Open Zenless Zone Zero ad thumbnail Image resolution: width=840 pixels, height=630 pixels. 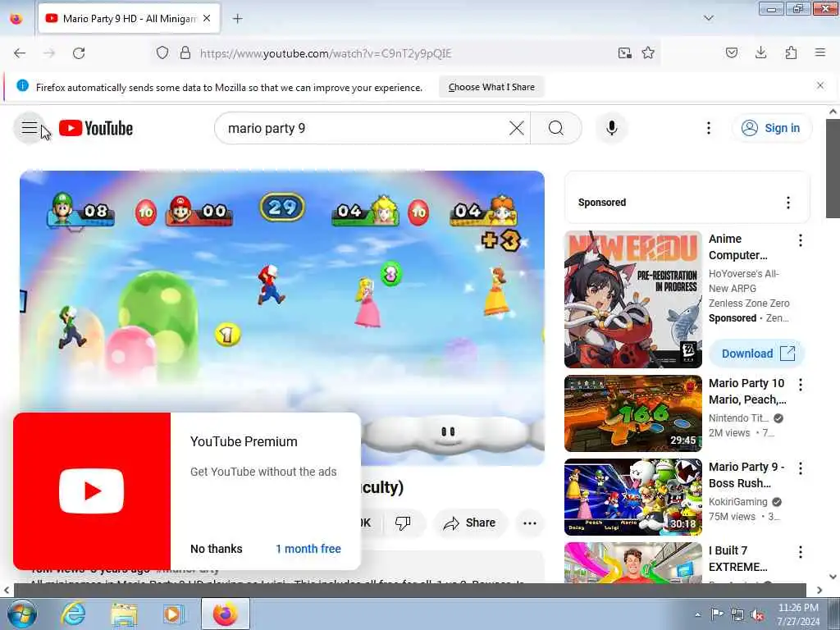coord(632,299)
